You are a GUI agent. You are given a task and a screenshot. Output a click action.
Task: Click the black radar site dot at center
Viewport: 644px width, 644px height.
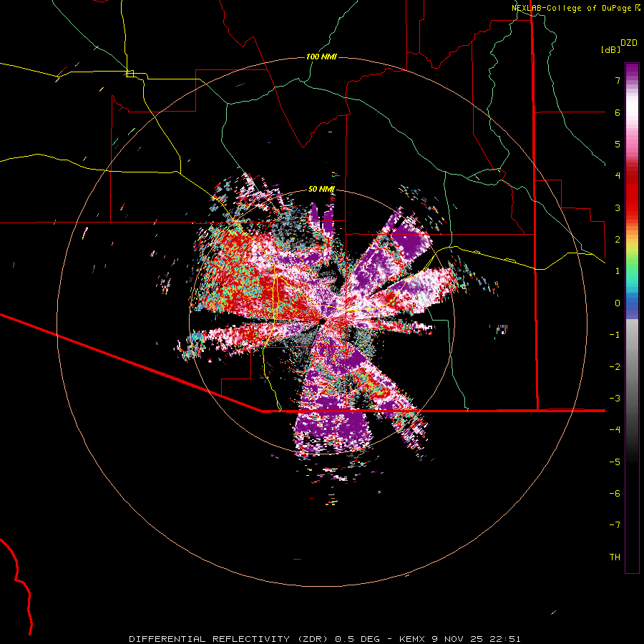click(322, 321)
